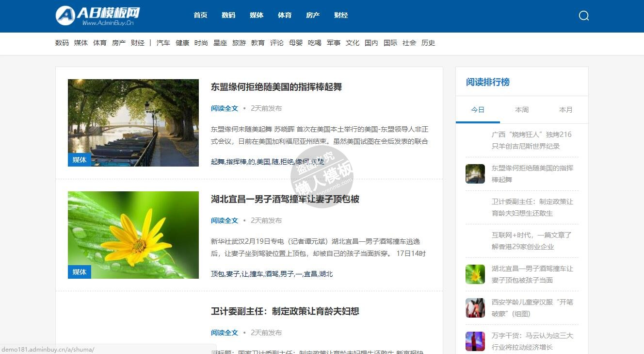The width and height of the screenshot is (644, 354).
Task: Switch ranking to 本周 tab
Action: [x=522, y=110]
